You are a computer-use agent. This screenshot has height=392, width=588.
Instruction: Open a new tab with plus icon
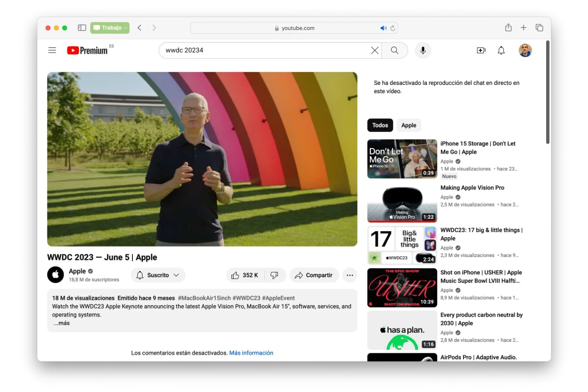524,28
